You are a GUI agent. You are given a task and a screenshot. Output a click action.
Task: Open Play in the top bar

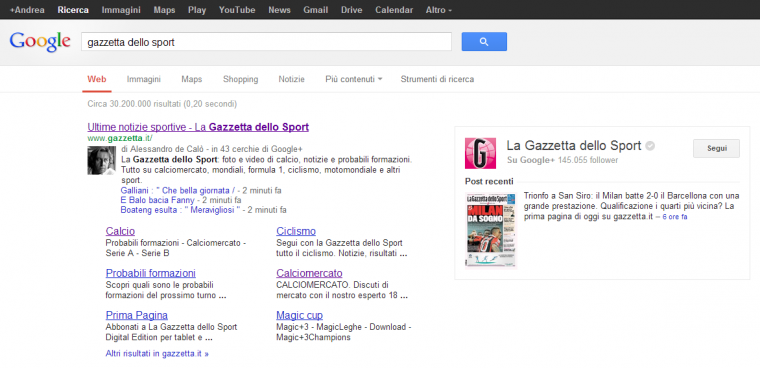197,10
